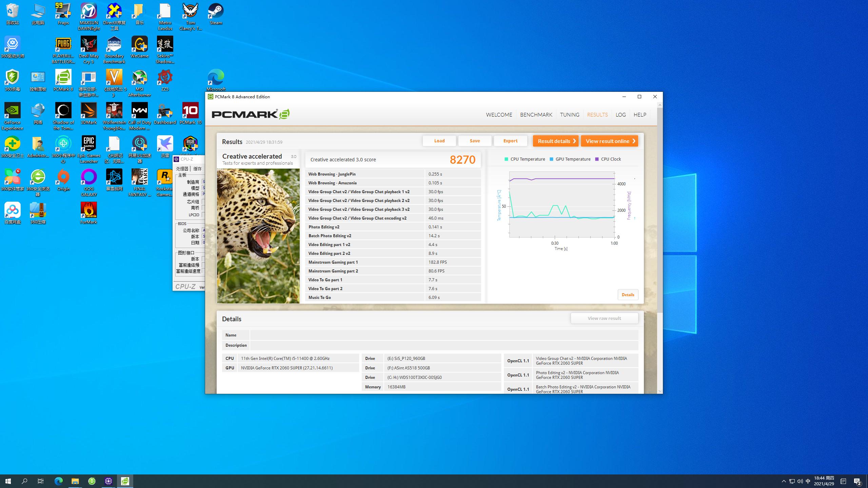Open the TUNING tab

[x=569, y=115]
